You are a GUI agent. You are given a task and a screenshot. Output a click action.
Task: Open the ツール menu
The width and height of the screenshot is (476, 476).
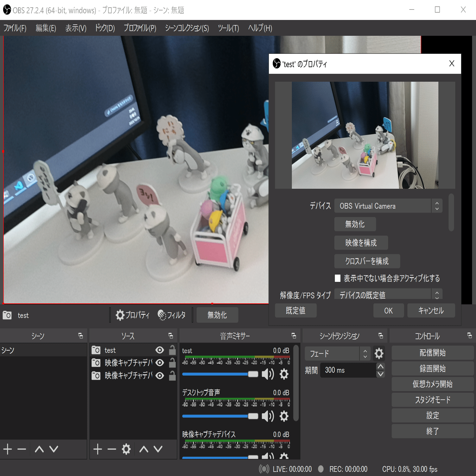pos(228,28)
